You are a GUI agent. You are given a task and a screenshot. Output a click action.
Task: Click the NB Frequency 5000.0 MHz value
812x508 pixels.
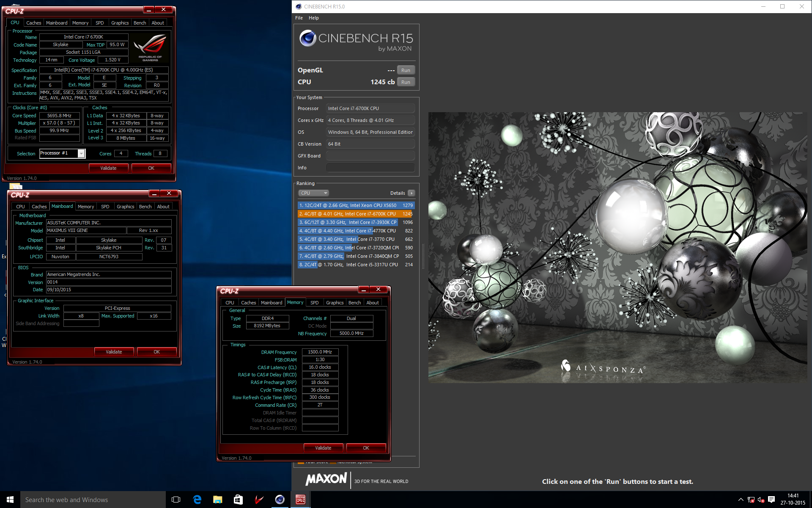(x=351, y=334)
